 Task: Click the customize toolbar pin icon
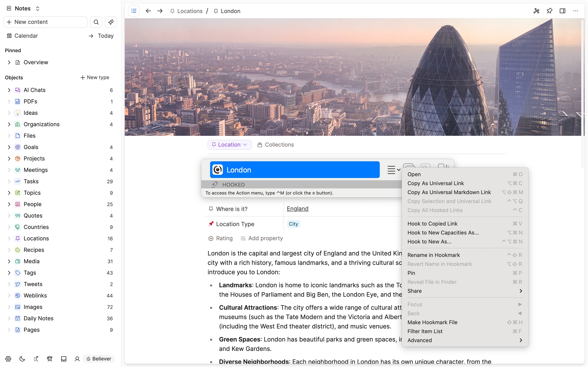click(549, 11)
